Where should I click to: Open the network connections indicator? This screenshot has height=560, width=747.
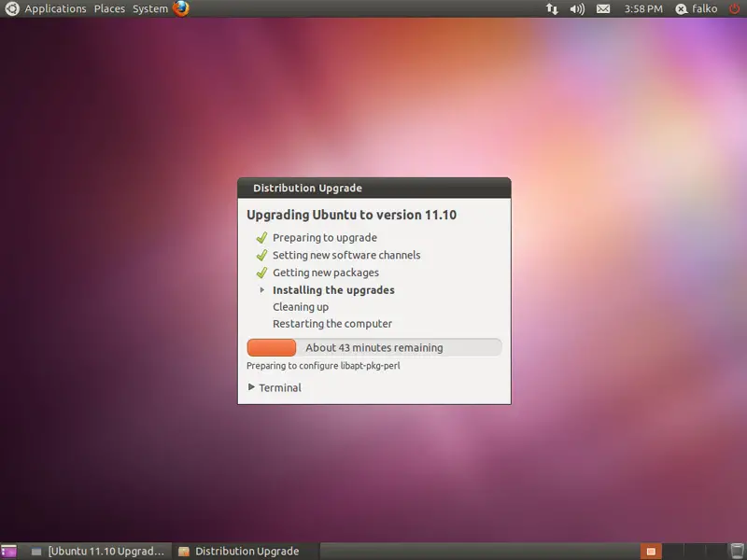pos(552,8)
